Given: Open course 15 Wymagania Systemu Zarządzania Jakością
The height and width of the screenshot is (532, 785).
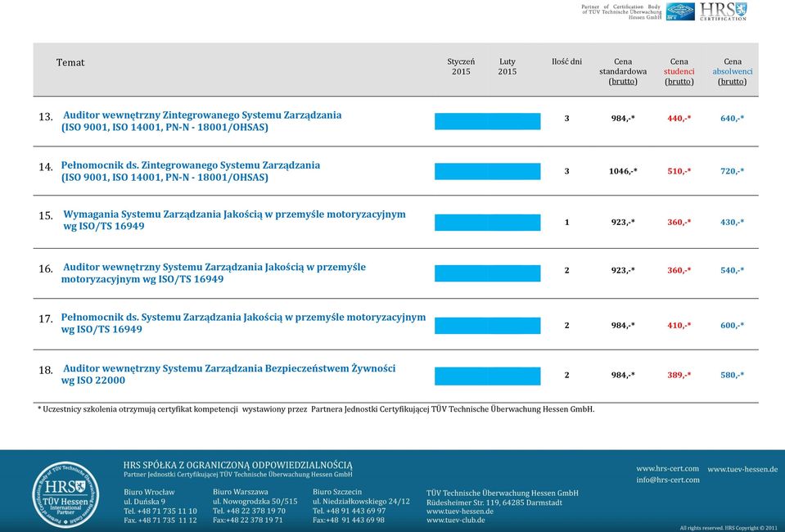Looking at the screenshot, I should [x=233, y=220].
